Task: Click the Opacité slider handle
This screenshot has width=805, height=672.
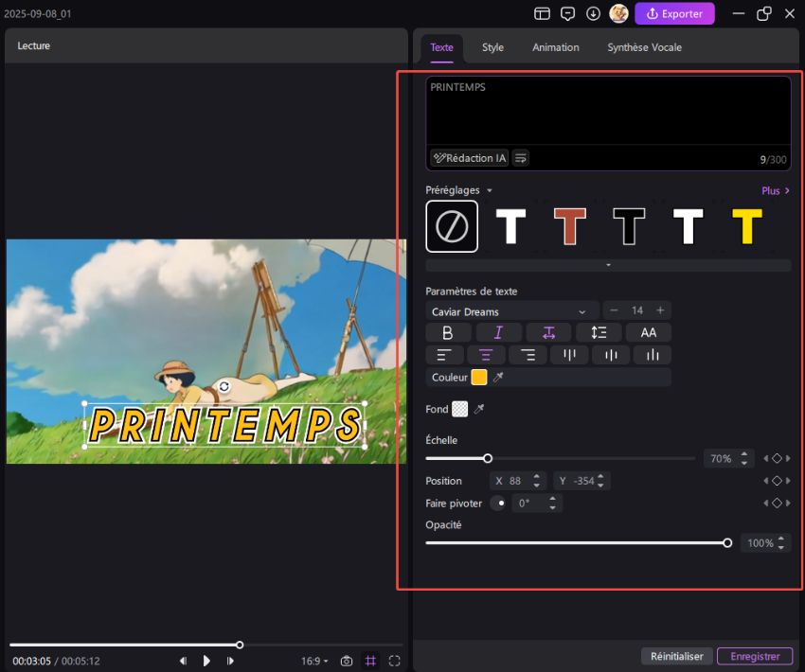Action: 727,542
